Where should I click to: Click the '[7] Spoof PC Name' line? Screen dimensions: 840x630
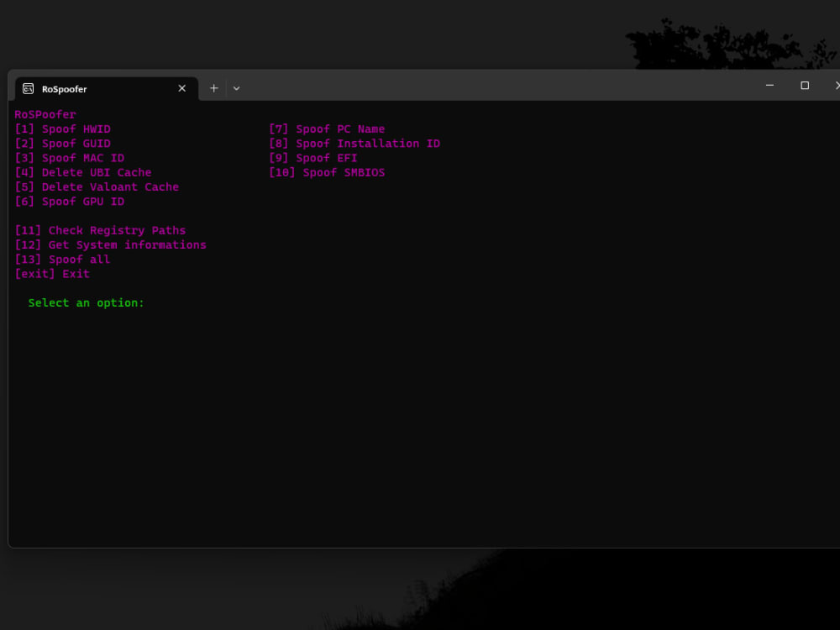[327, 129]
